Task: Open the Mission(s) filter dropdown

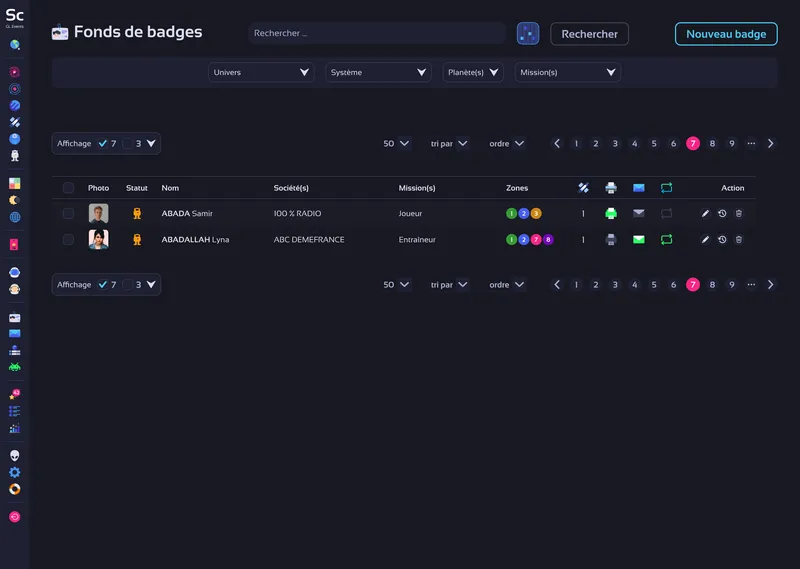Action: 567,72
